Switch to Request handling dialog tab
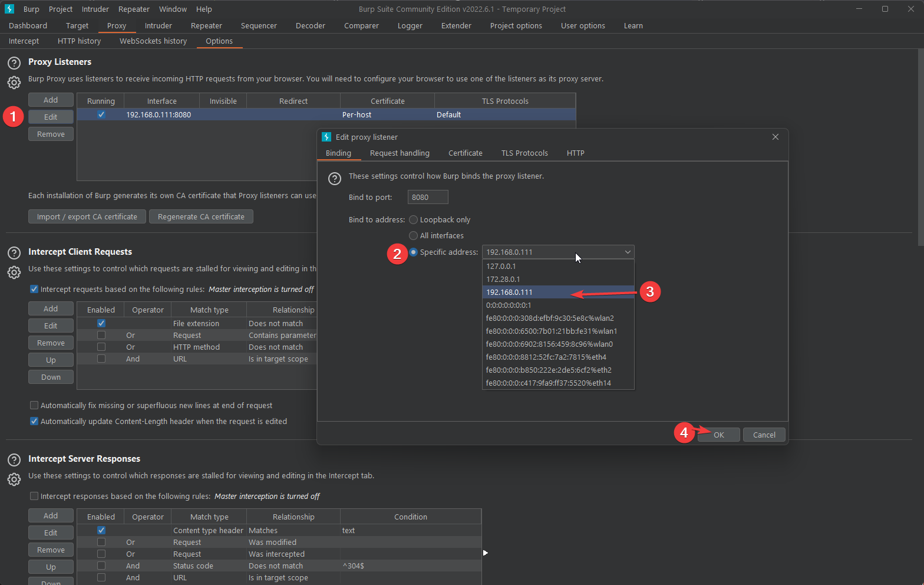 coord(400,153)
